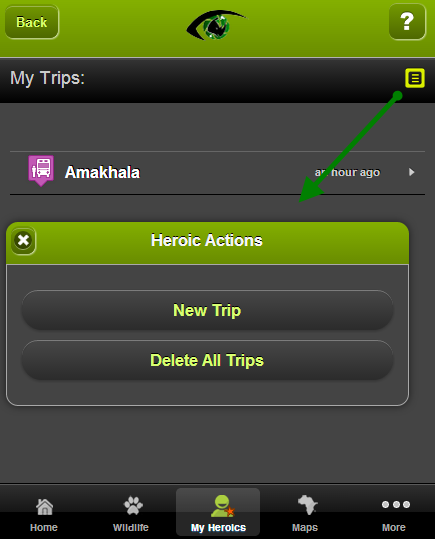Open the Amakhala trip entry
The height and width of the screenshot is (539, 435).
pyautogui.click(x=217, y=173)
